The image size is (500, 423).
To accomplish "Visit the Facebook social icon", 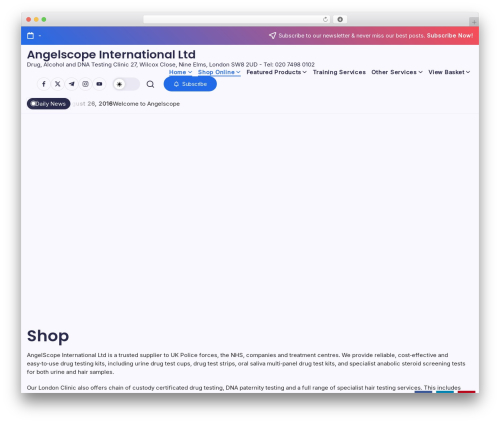I will (44, 84).
